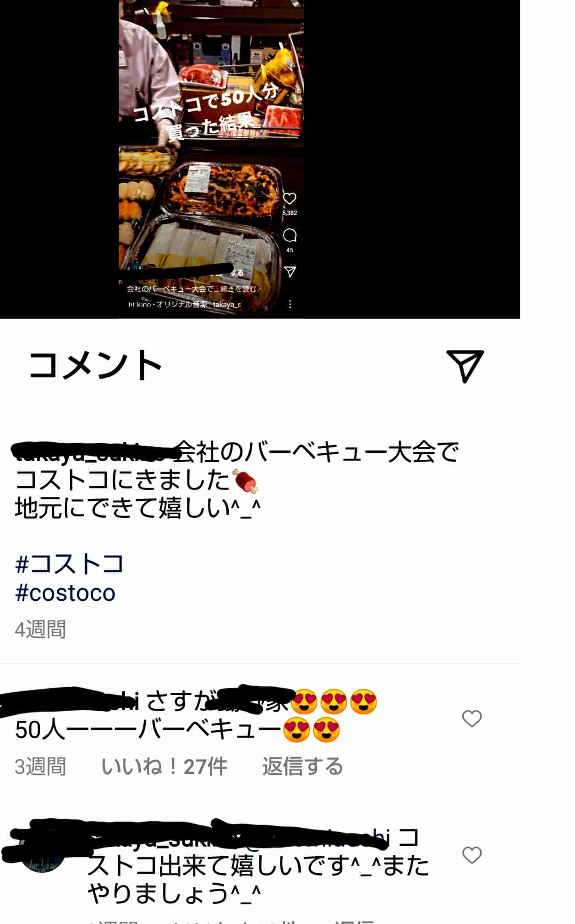Tap the send icon on the reel
575x924 pixels.
290,272
